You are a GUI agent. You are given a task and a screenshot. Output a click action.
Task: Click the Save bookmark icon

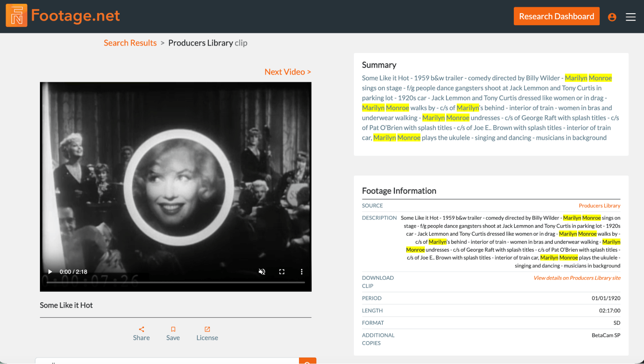(173, 329)
